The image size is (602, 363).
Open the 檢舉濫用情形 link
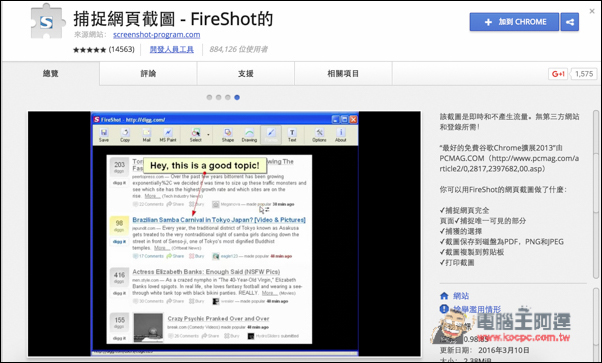[477, 309]
